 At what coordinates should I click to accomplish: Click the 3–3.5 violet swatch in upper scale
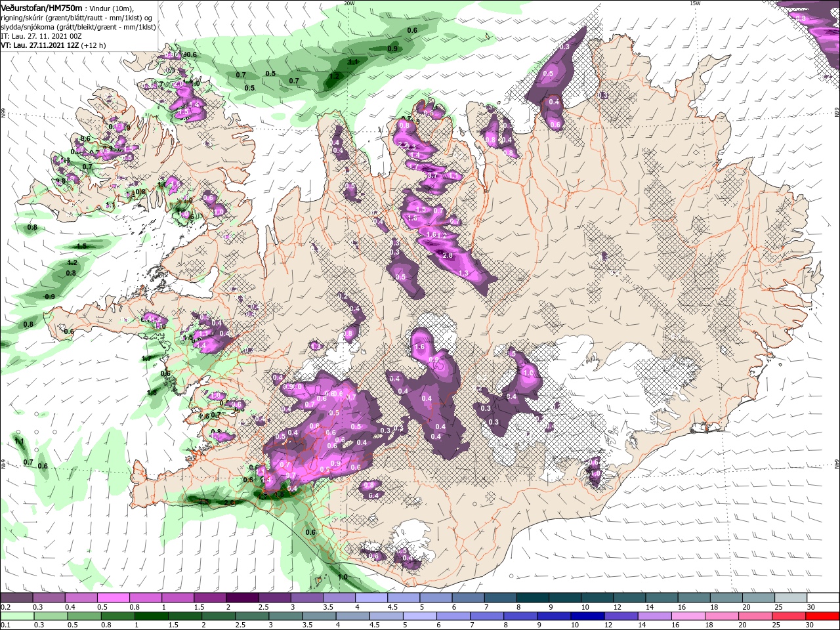pyautogui.click(x=306, y=598)
